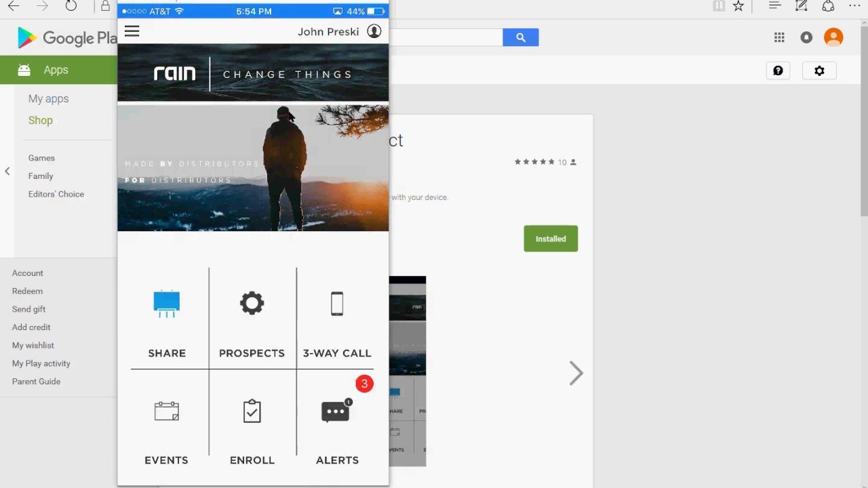Start a 3-WAY CALL via phone icon
This screenshot has height=488, width=868.
(x=337, y=304)
